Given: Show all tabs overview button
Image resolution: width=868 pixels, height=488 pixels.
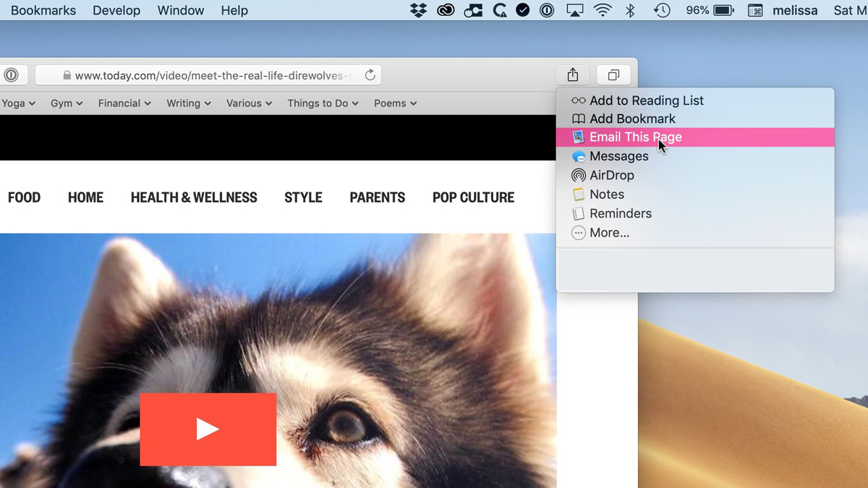Looking at the screenshot, I should pos(613,74).
